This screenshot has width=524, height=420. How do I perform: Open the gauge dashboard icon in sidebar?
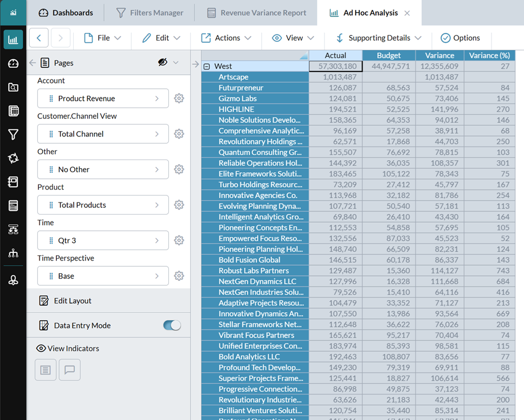click(x=13, y=63)
